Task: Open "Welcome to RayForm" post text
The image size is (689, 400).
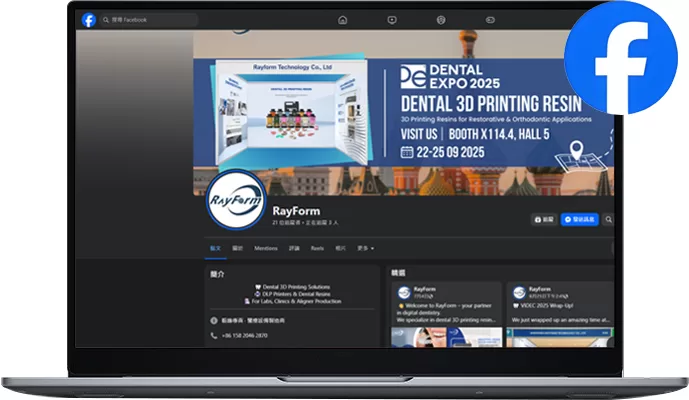Action: pyautogui.click(x=446, y=313)
